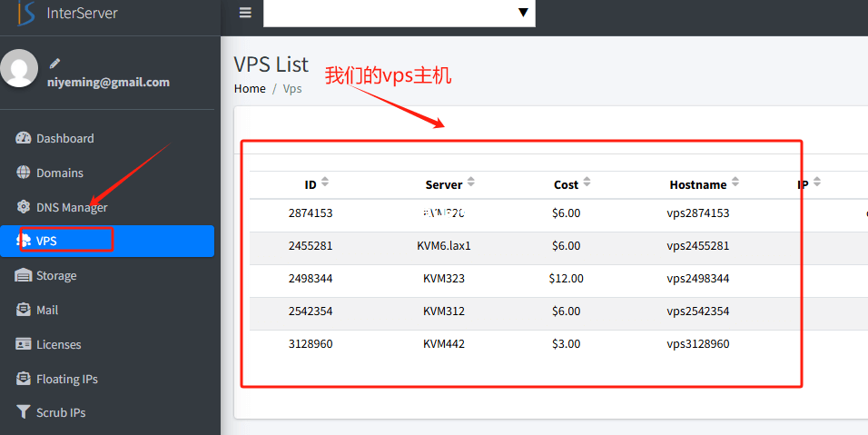Open the Domains menu item
868x435 pixels.
[107, 173]
